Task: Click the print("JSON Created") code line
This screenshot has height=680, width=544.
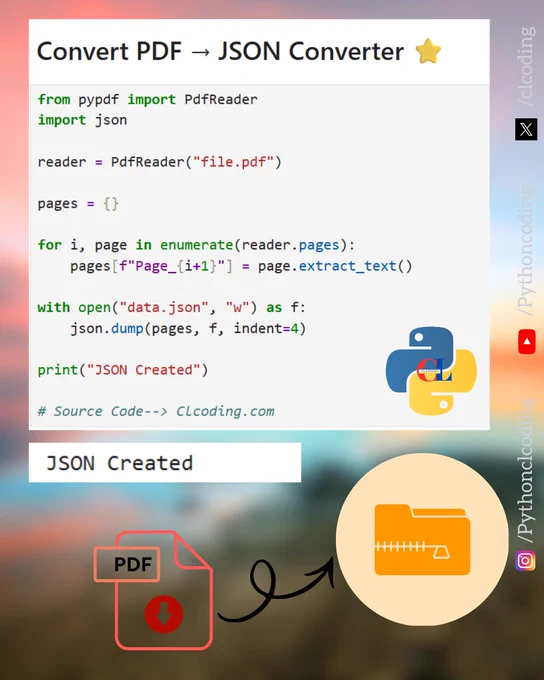Action: 123,370
